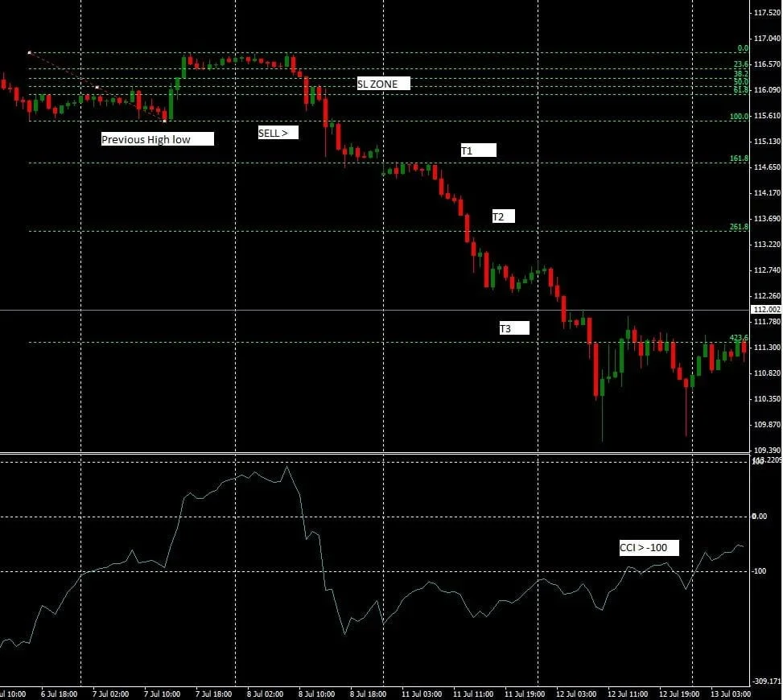Image resolution: width=783 pixels, height=700 pixels.
Task: Click the '8 Jul 18:00' time label
Action: point(368,694)
